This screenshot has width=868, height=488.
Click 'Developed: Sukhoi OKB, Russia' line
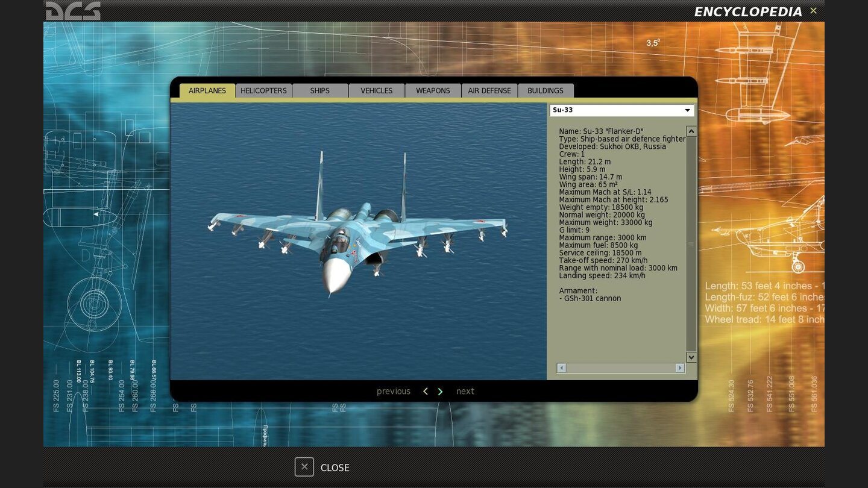[612, 146]
